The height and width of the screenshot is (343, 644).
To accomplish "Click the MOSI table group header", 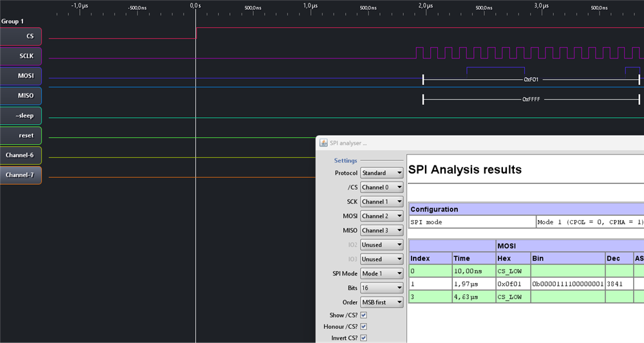I will [570, 246].
